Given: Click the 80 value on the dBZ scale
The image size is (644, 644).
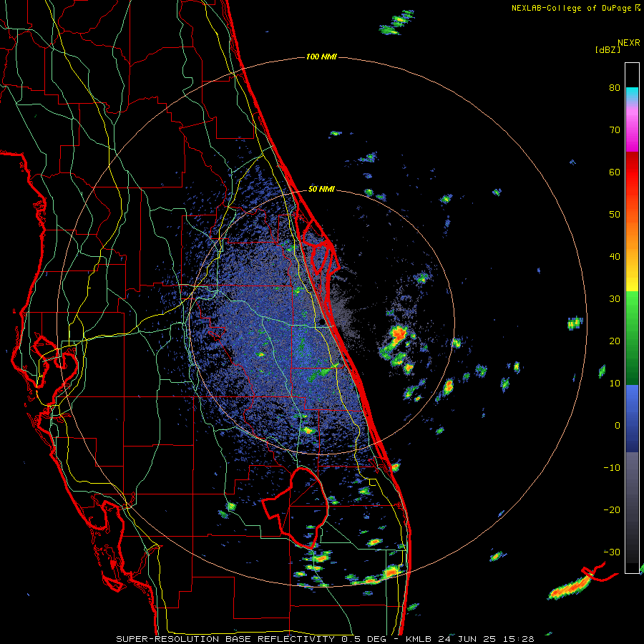Looking at the screenshot, I should pos(615,88).
